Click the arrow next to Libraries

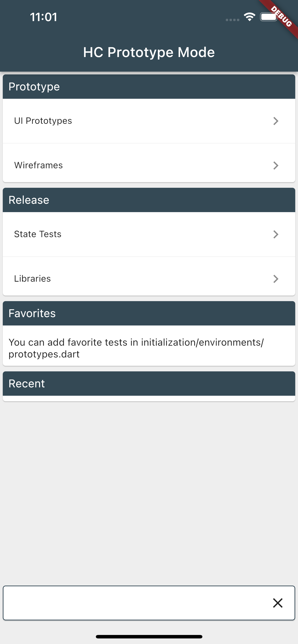pyautogui.click(x=276, y=279)
